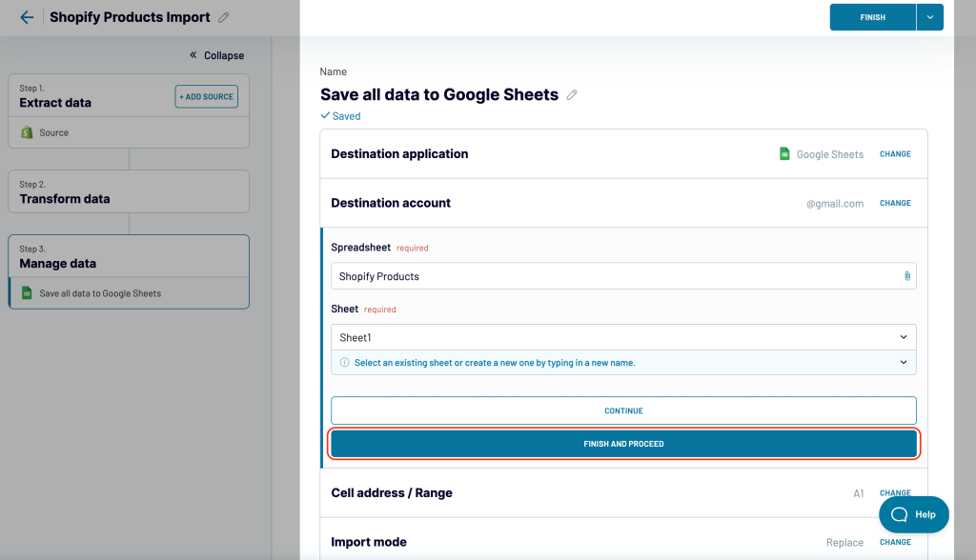Screen dimensions: 976x560
Task: Click the spreadsheet file picker icon
Action: click(907, 276)
